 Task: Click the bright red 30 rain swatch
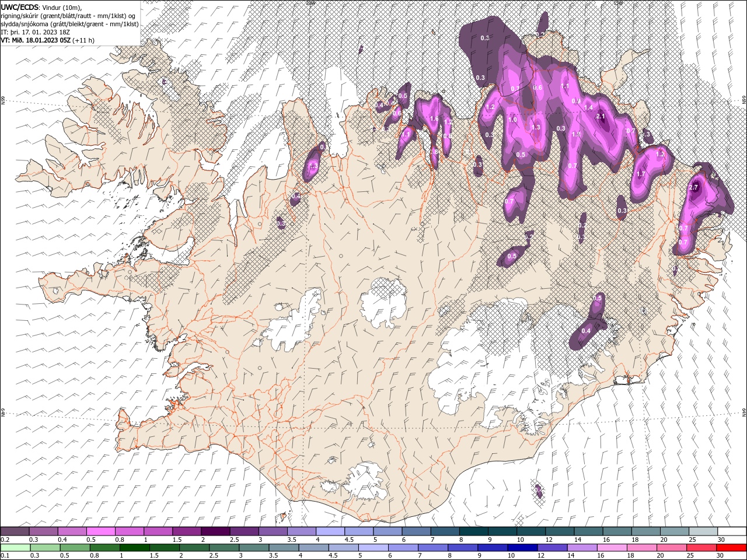tap(731, 548)
